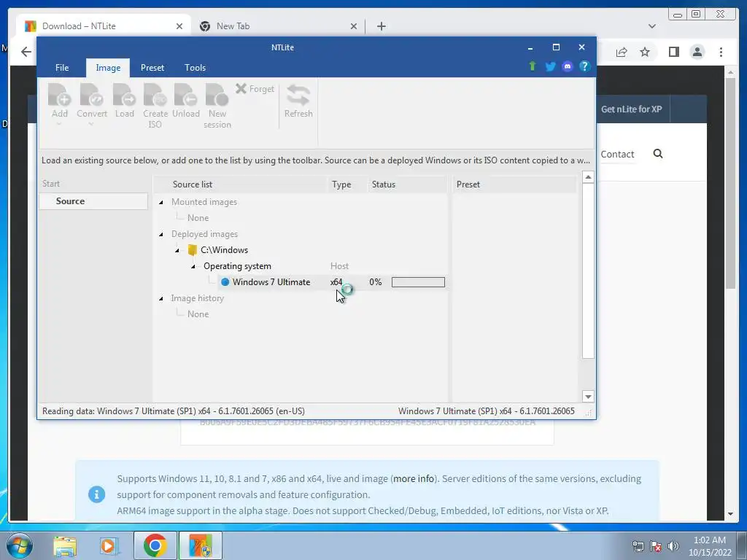Open Chrome three-dot menu
747x560 pixels.
tap(721, 52)
